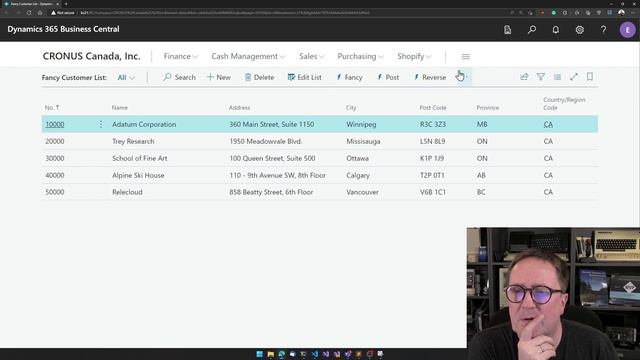Screen dimensions: 640x360
Task: Open File Explorer from the taskbar
Action: pyautogui.click(x=270, y=354)
